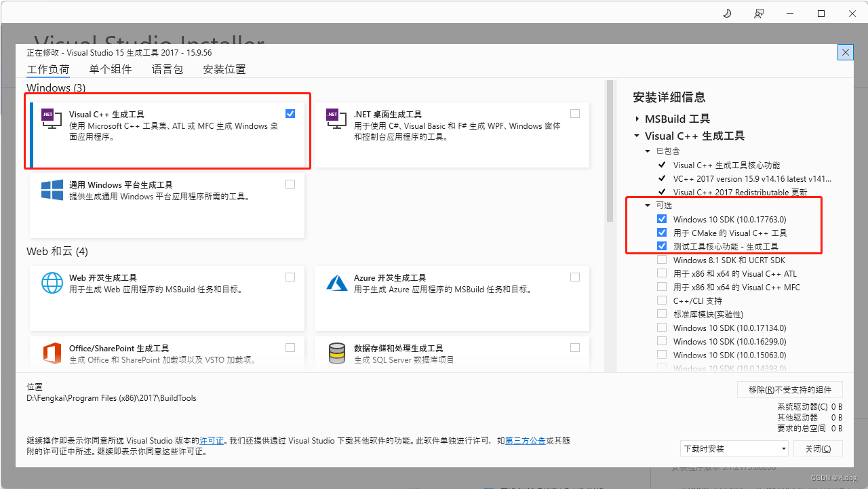This screenshot has height=489, width=868.
Task: Check 用于 x86 和 x64 的 Visual C++ MFC
Action: [662, 287]
